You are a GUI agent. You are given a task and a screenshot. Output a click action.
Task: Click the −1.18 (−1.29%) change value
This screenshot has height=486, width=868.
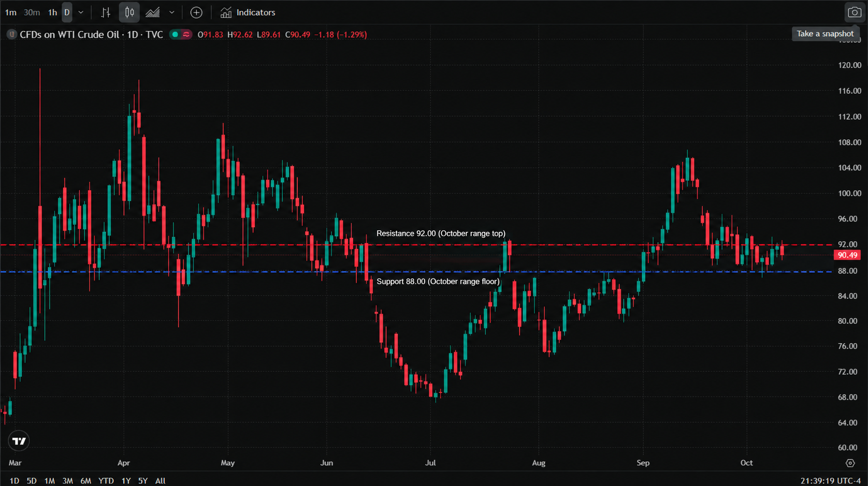(341, 35)
